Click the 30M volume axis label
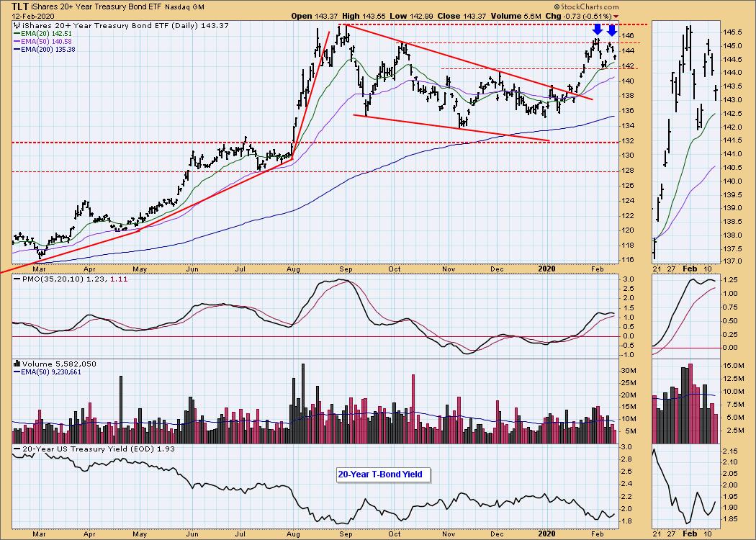This screenshot has height=540, width=756. [x=629, y=371]
